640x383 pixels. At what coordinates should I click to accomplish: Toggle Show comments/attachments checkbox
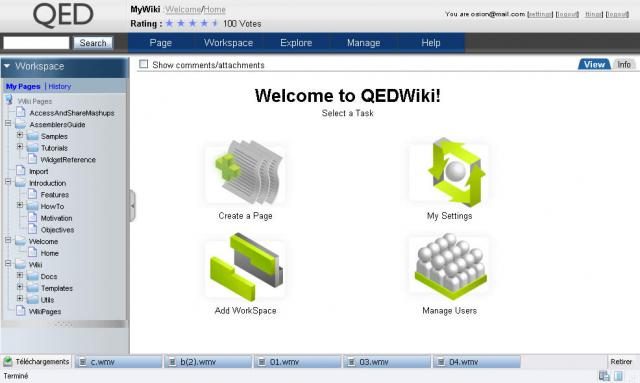(144, 64)
